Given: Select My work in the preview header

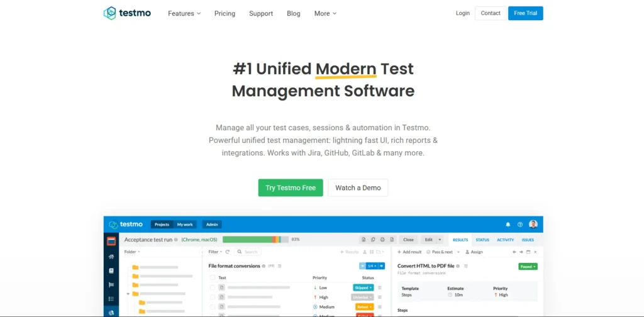Looking at the screenshot, I should 185,225.
